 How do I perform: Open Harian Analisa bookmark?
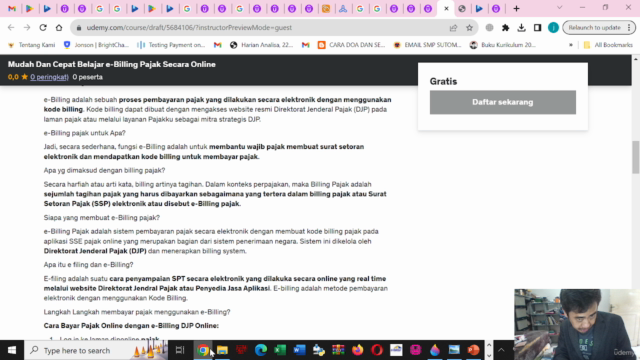tap(262, 45)
